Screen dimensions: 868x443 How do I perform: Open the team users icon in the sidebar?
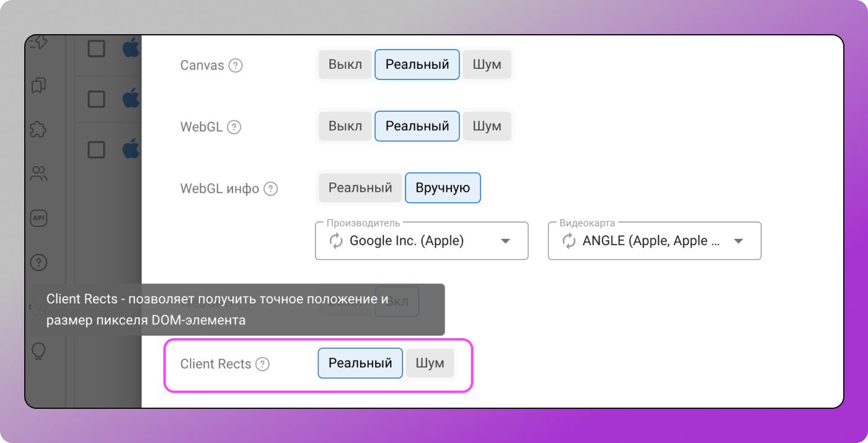coord(38,174)
